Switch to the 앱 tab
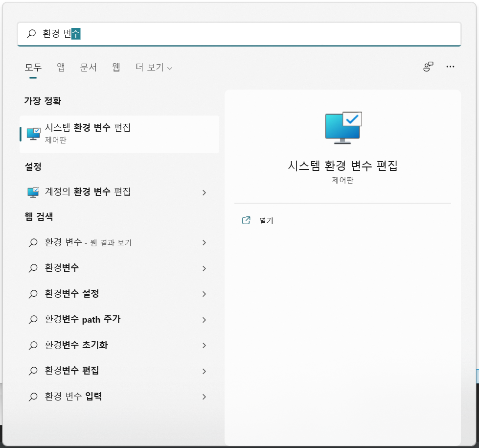The image size is (479, 448). [60, 67]
